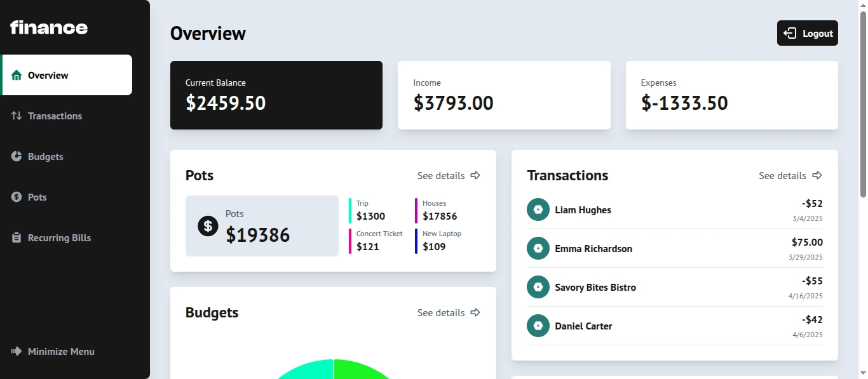Image resolution: width=868 pixels, height=379 pixels.
Task: Click the Pots dollar icon in sidebar
Action: [17, 197]
